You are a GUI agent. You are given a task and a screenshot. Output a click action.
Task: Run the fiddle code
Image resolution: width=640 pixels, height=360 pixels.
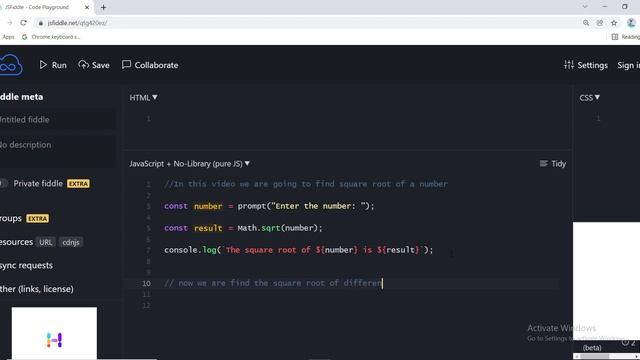point(53,65)
